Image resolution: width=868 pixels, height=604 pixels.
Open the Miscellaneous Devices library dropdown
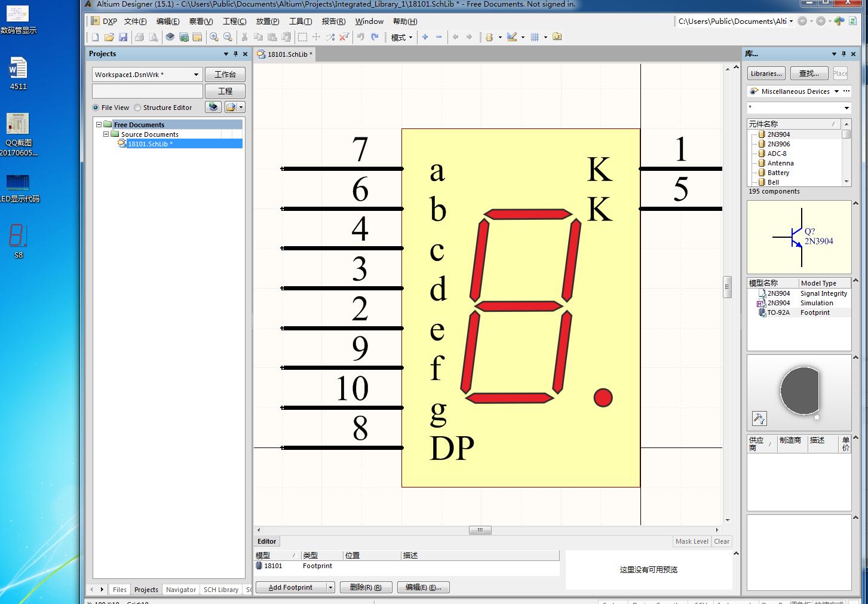point(836,91)
